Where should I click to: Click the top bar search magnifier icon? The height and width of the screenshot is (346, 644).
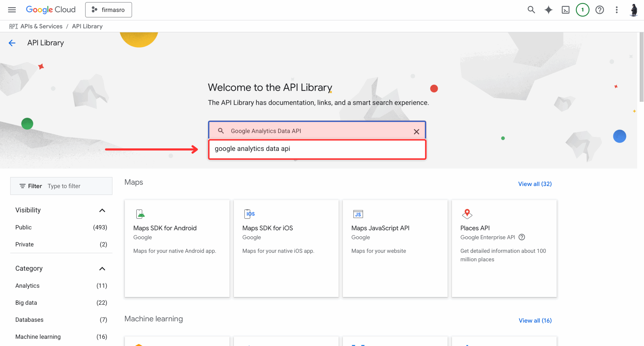coord(531,10)
